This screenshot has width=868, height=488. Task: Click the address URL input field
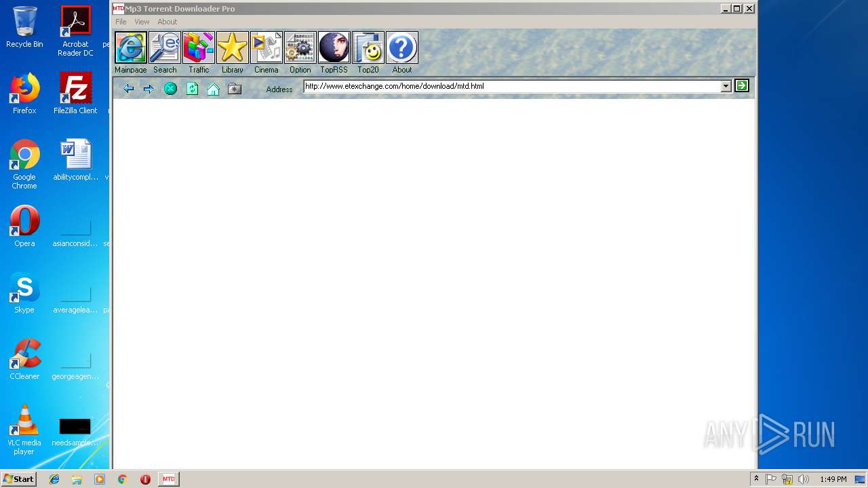(512, 86)
